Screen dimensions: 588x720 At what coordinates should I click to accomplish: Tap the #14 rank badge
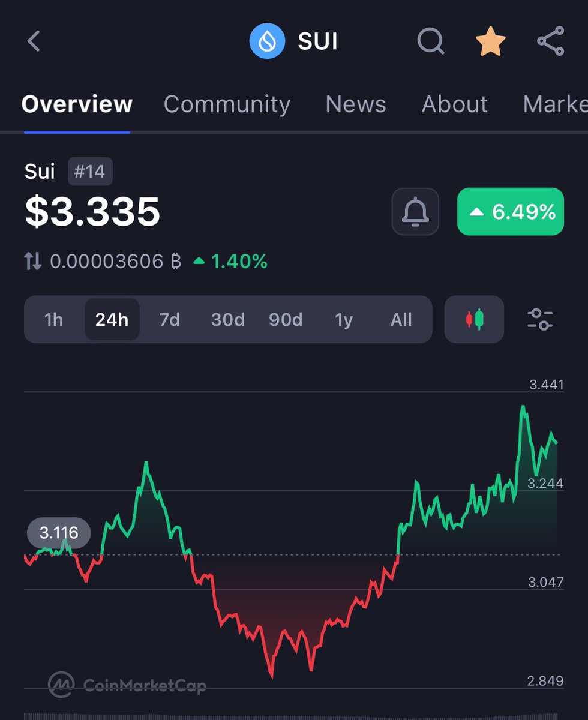tap(90, 172)
